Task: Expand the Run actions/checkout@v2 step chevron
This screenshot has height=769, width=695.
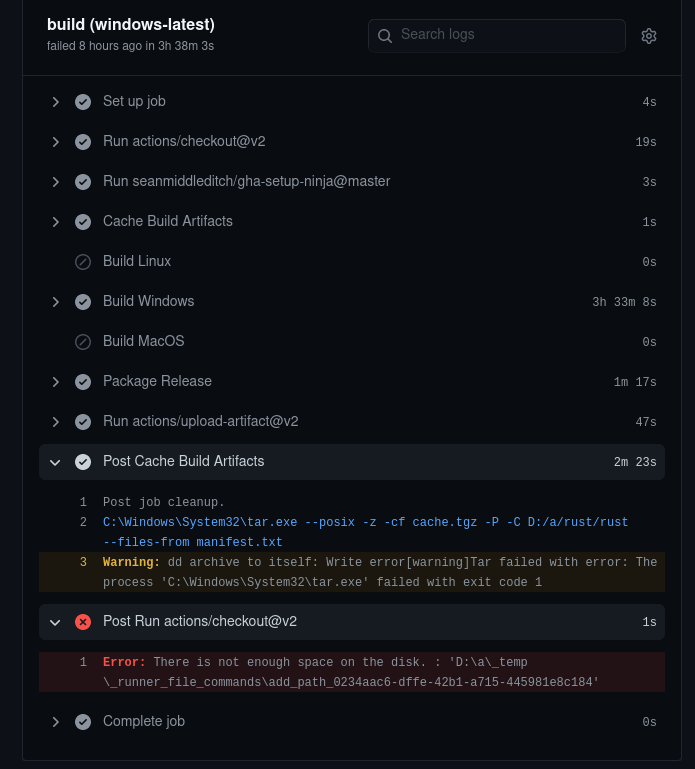Action: pyautogui.click(x=55, y=142)
